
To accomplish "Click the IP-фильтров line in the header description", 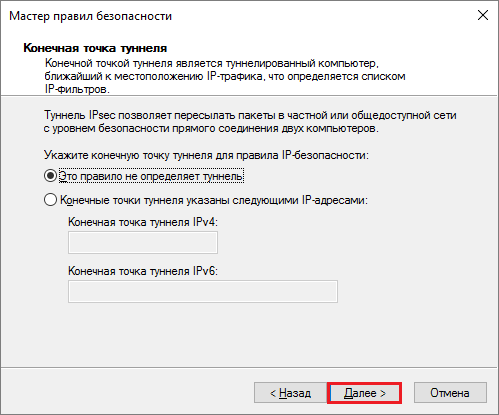I will coord(77,89).
